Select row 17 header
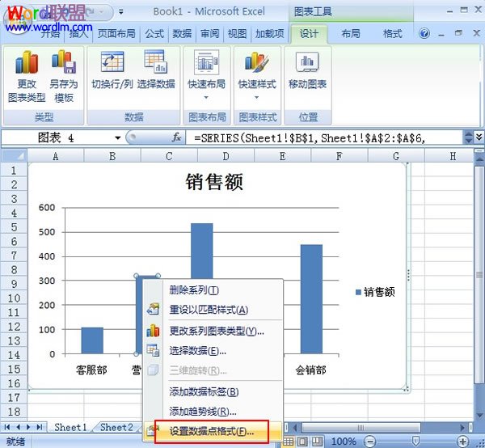485x448 pixels. click(14, 397)
